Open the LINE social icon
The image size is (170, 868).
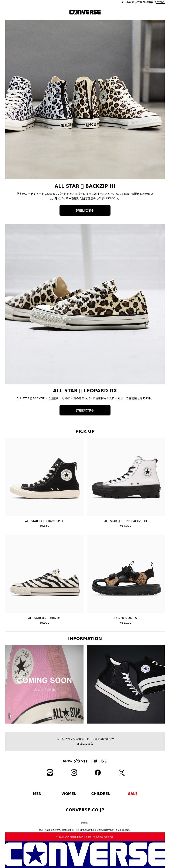50,772
